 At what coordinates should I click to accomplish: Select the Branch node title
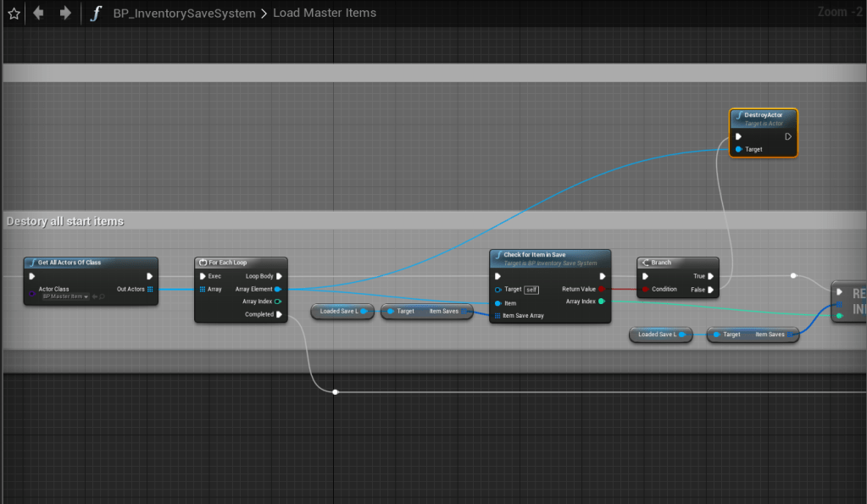[x=661, y=263]
